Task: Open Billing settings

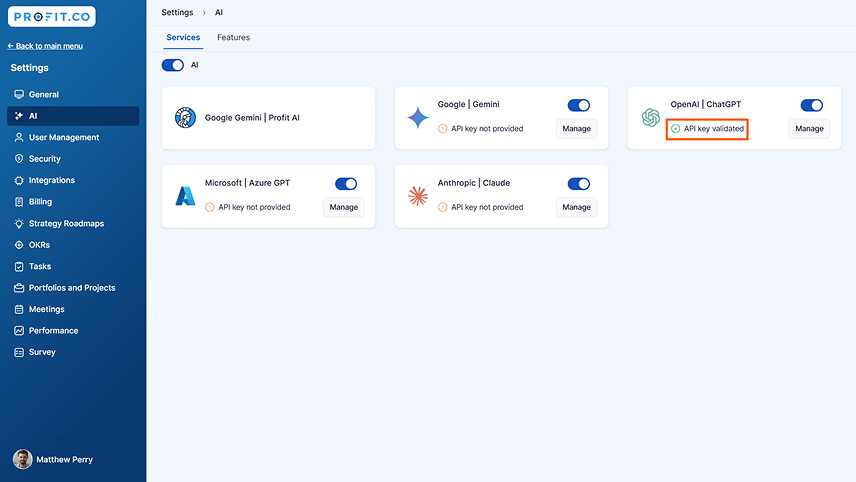Action: (x=73, y=202)
